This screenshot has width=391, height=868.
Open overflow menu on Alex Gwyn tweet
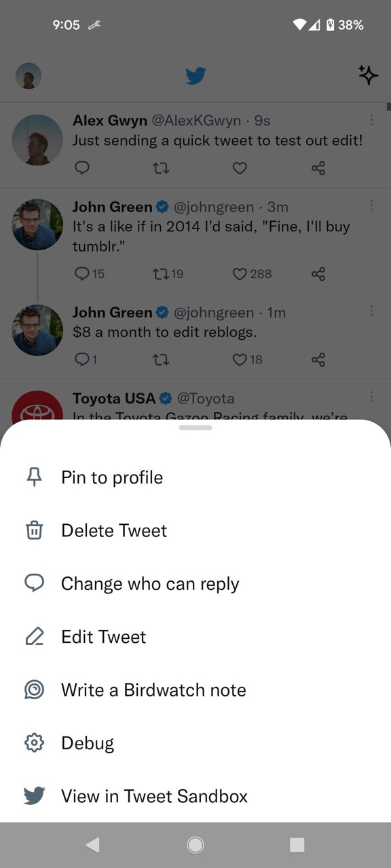(371, 120)
